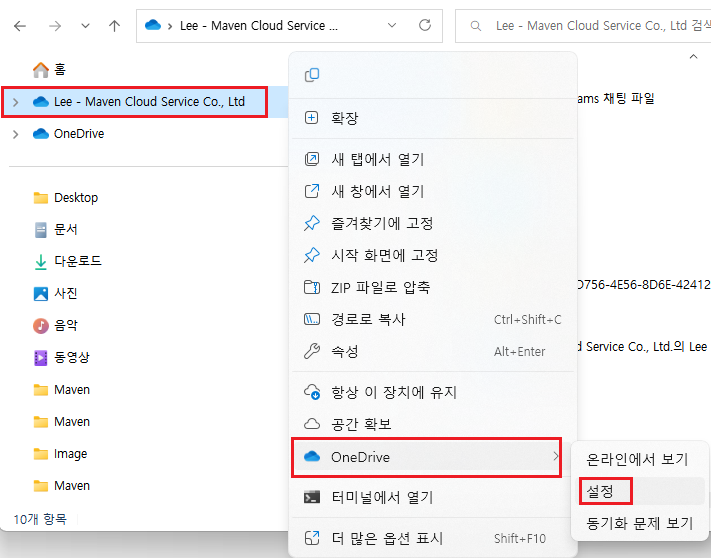
Task: Open the Desktop folder shortcut
Action: pyautogui.click(x=66, y=198)
